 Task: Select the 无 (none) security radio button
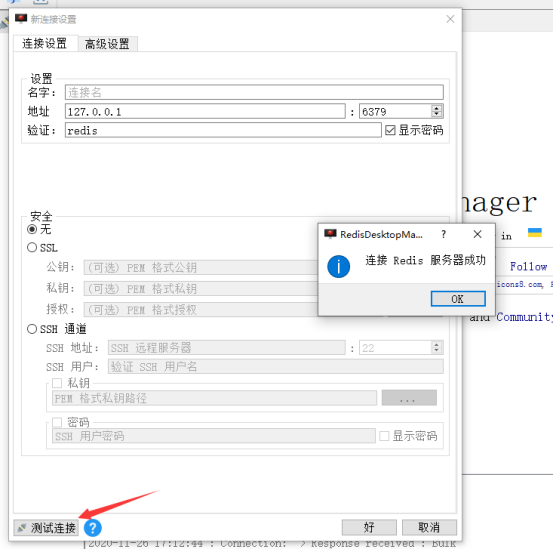tap(32, 229)
